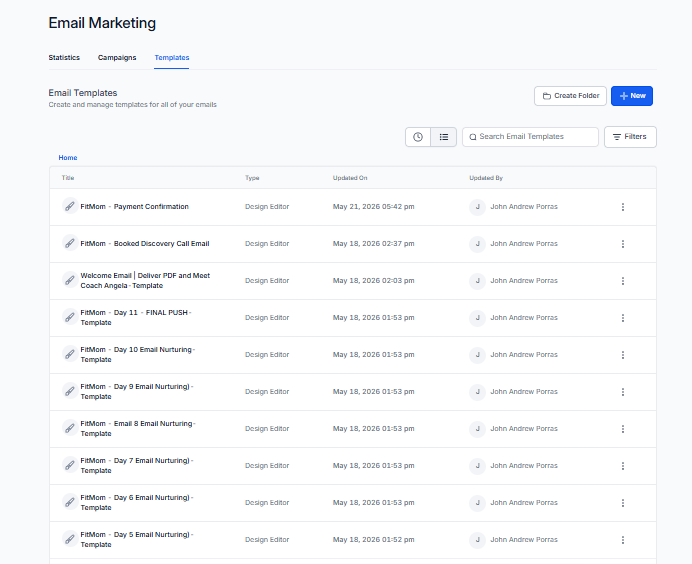692x564 pixels.
Task: Click the date May 18, 2026 01:52 pm
Action: coord(374,540)
